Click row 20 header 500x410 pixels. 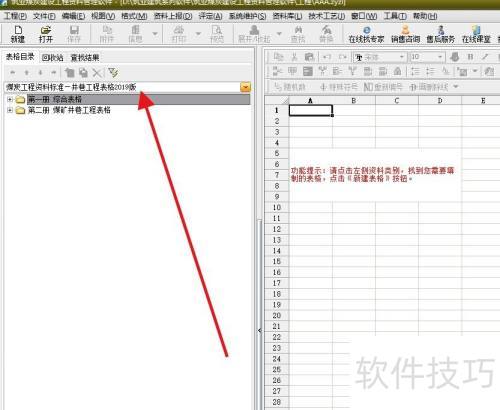point(277,315)
